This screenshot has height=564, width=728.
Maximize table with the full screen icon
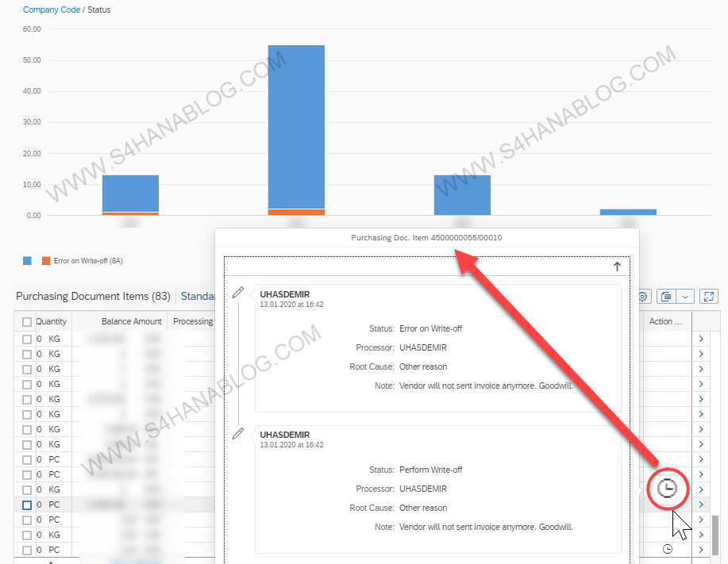click(709, 297)
